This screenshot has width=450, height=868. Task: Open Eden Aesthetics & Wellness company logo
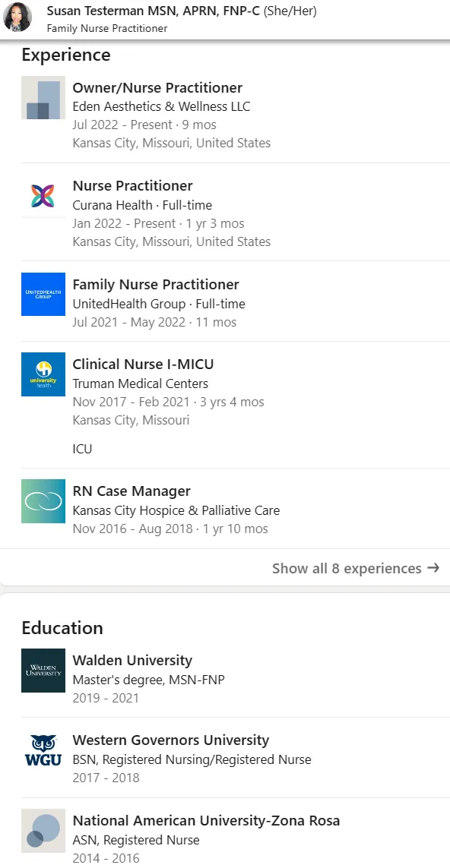pyautogui.click(x=43, y=97)
